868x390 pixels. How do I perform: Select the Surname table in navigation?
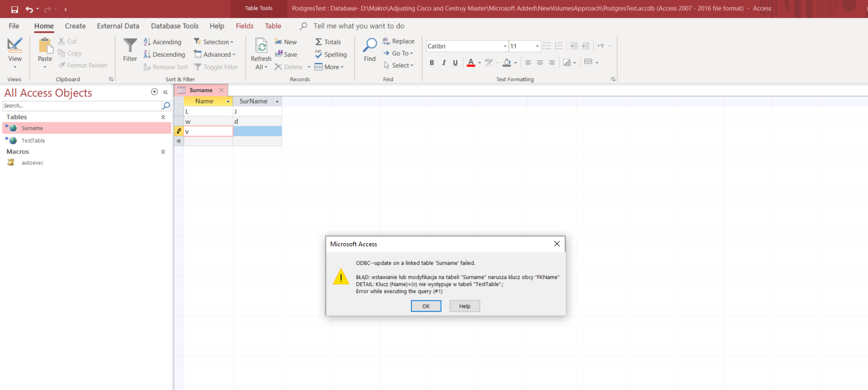point(86,128)
